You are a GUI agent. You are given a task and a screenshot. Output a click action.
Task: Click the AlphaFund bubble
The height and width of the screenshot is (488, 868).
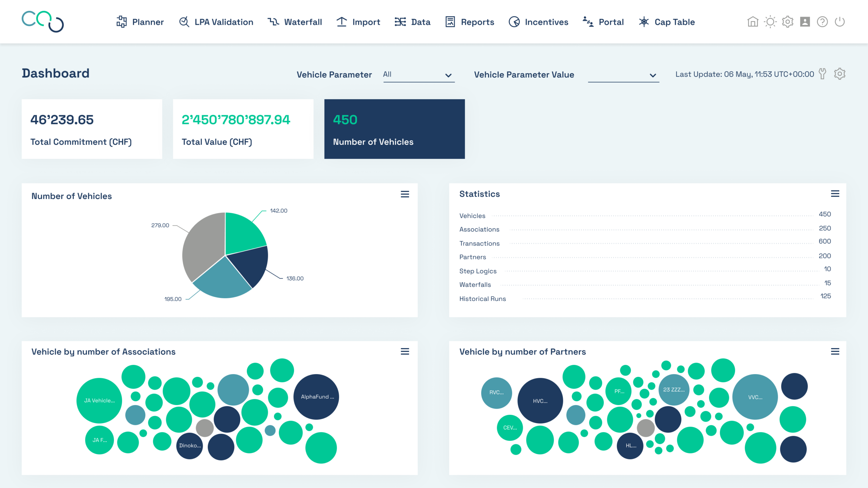tap(316, 397)
